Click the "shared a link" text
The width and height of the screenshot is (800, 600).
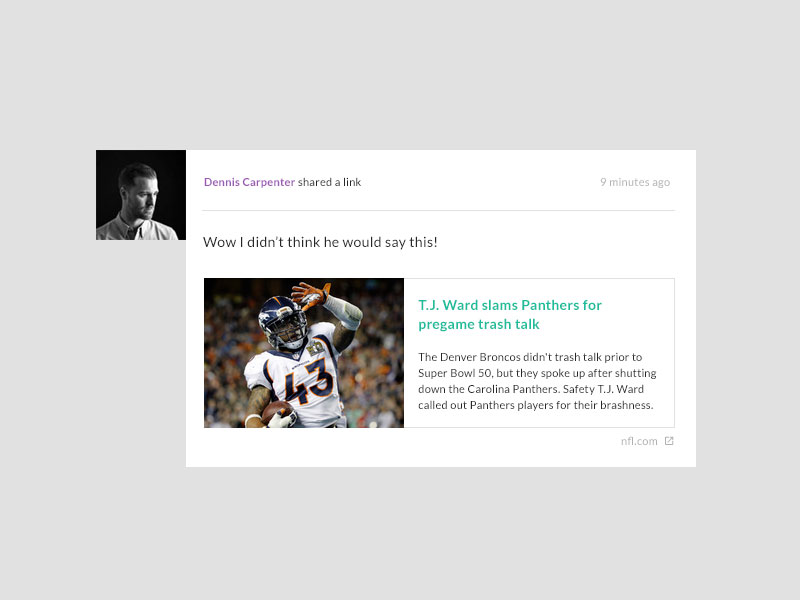tap(329, 182)
